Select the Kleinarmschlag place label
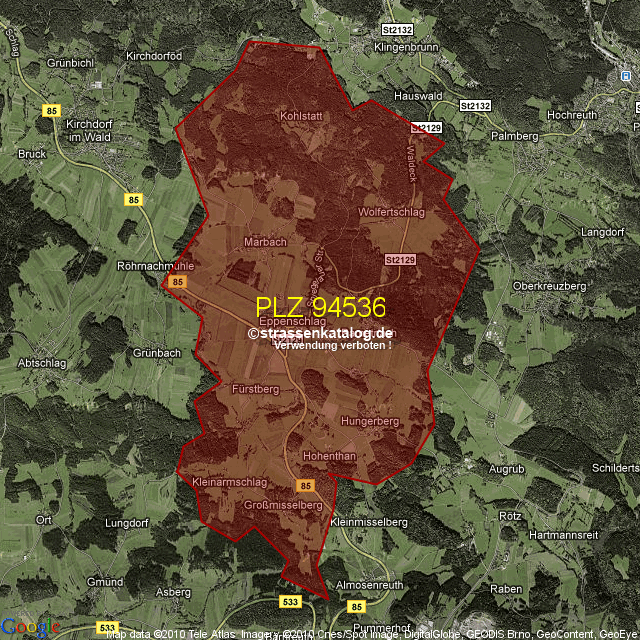 (229, 482)
